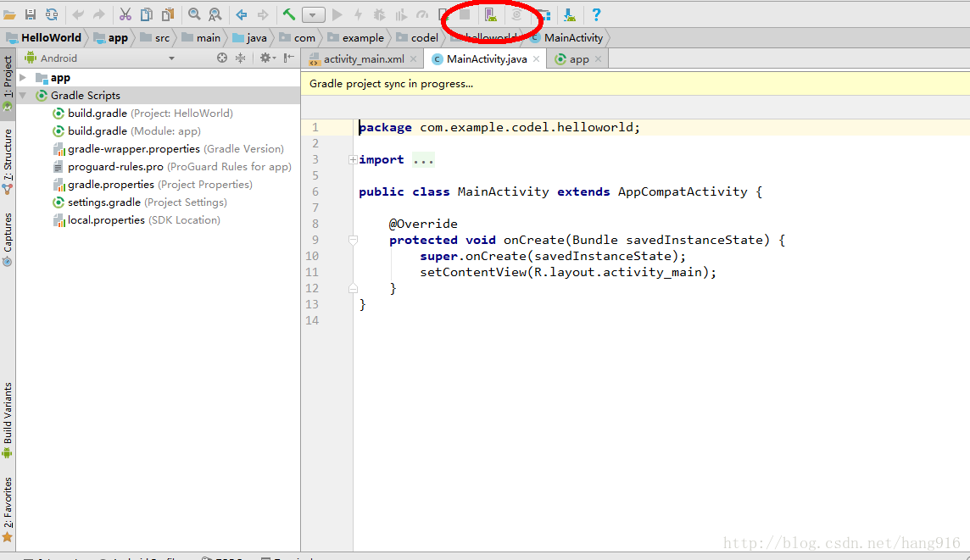This screenshot has width=970, height=560.
Task: Redo the last undone action
Action: click(99, 14)
